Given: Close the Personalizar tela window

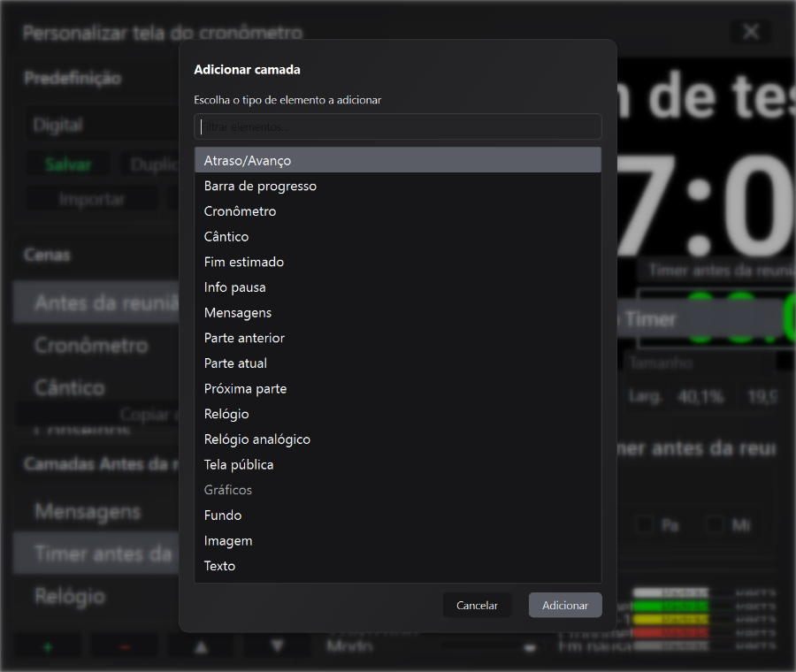Looking at the screenshot, I should point(751,32).
